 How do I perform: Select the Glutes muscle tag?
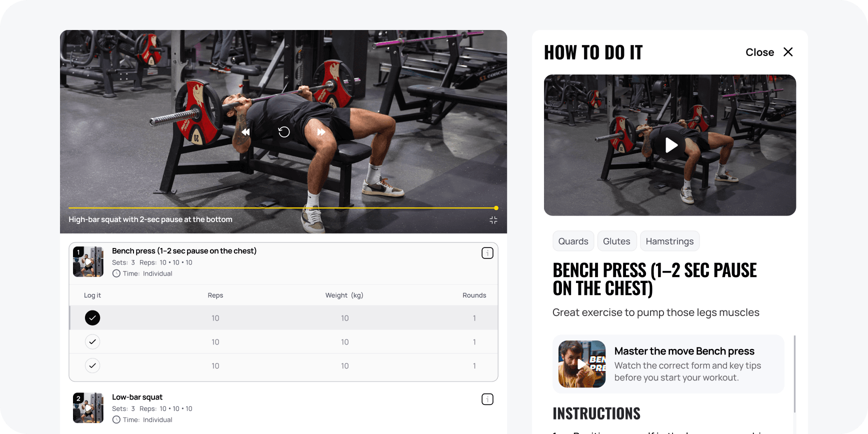[616, 241]
